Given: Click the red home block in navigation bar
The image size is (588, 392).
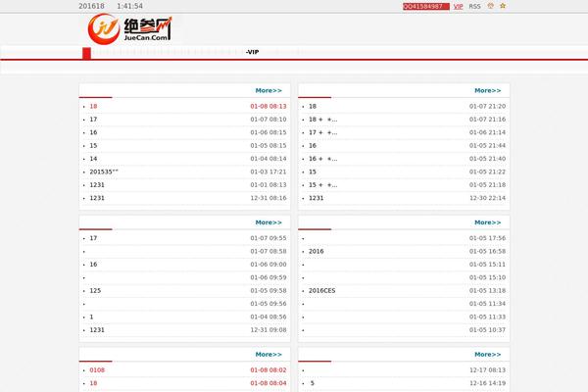Looking at the screenshot, I should 86,53.
